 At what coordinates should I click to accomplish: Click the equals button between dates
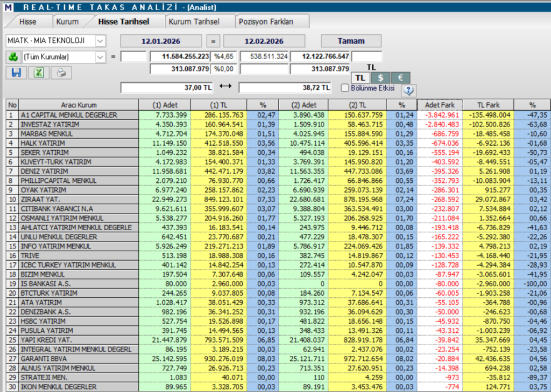(x=213, y=41)
